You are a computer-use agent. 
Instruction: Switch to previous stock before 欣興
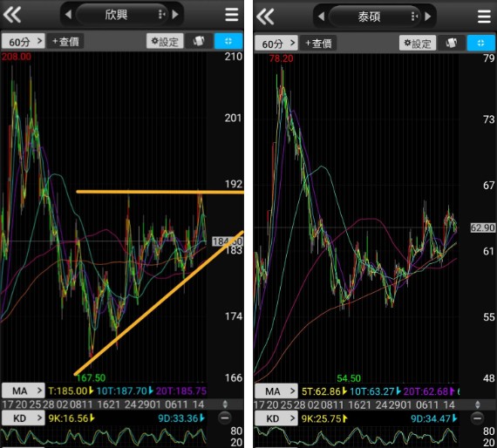pos(68,15)
